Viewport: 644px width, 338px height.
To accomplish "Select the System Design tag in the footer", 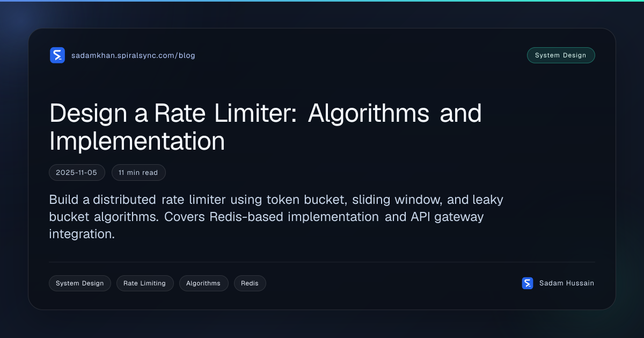I will coord(80,283).
